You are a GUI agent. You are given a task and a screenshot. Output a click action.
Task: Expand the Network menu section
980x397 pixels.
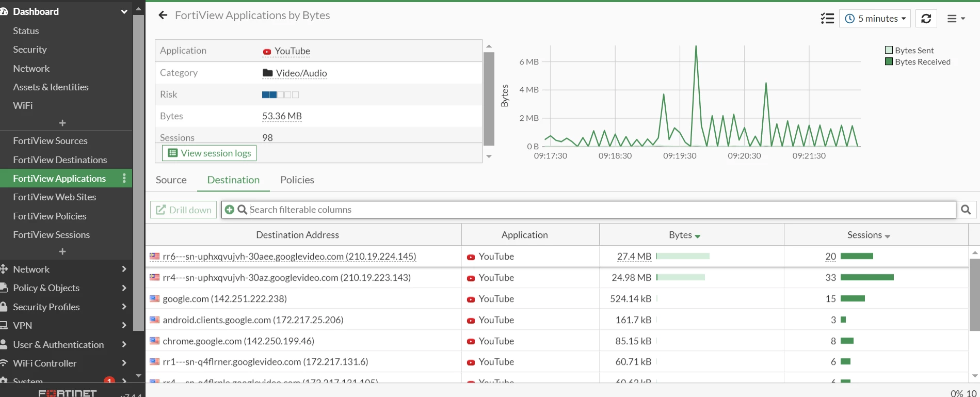(x=124, y=269)
